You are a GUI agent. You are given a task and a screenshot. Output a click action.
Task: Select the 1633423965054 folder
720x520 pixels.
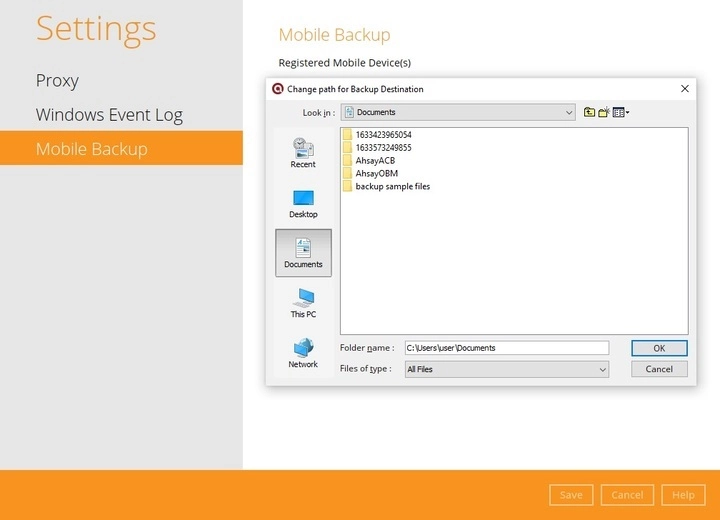[383, 134]
